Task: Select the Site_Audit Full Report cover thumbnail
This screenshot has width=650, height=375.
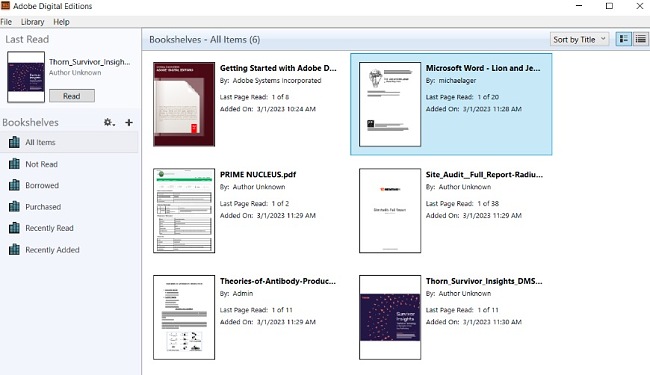Action: [390, 210]
